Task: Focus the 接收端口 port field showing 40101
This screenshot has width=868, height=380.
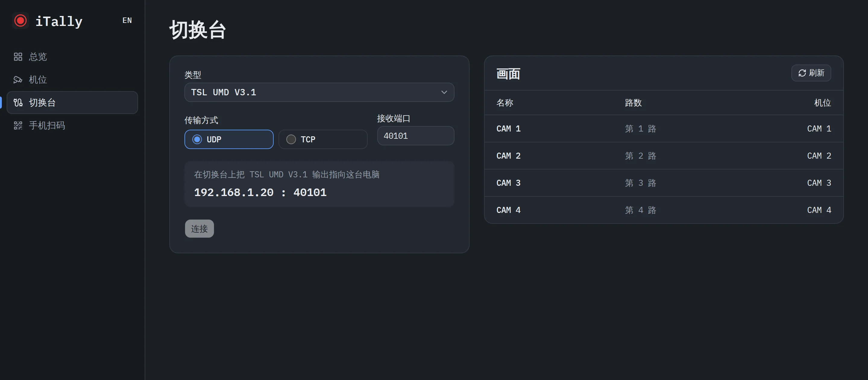Action: (416, 136)
